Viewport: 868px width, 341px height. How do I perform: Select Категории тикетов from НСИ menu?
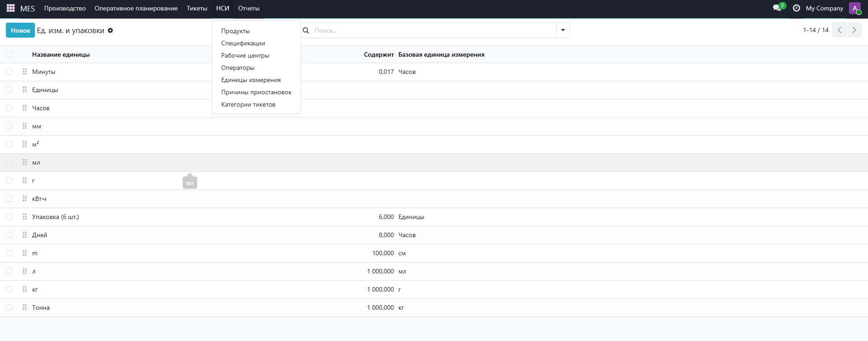click(248, 104)
